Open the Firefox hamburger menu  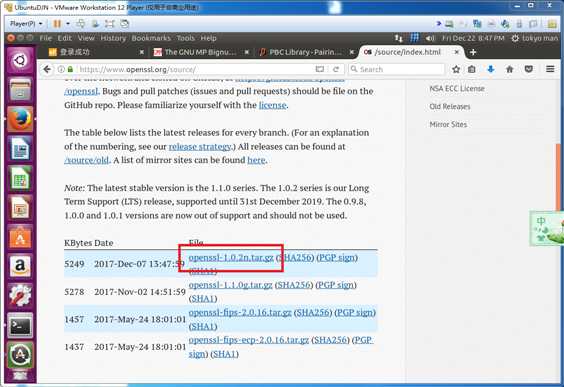coord(550,69)
